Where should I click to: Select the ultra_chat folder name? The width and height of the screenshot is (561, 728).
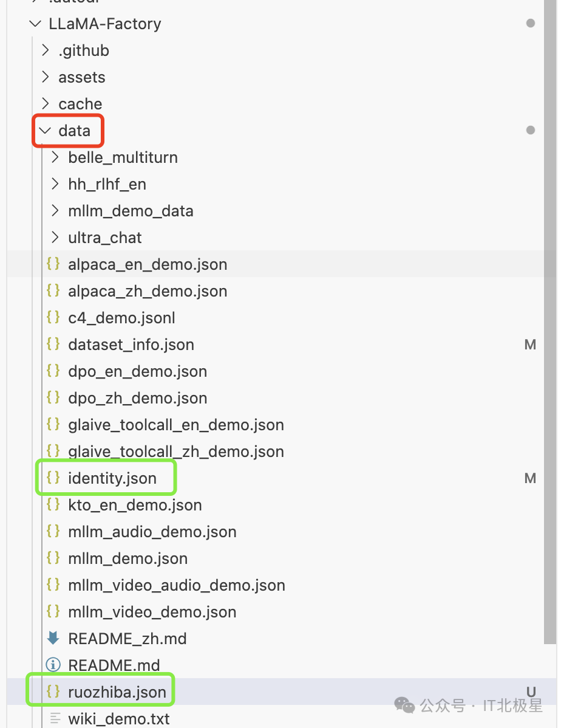click(105, 238)
